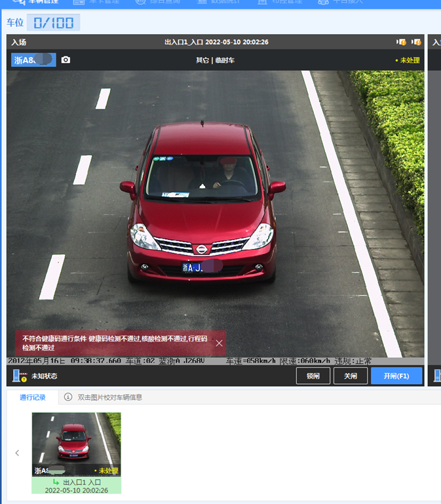Click the barrier icon in the right-hand panel

coord(436,376)
